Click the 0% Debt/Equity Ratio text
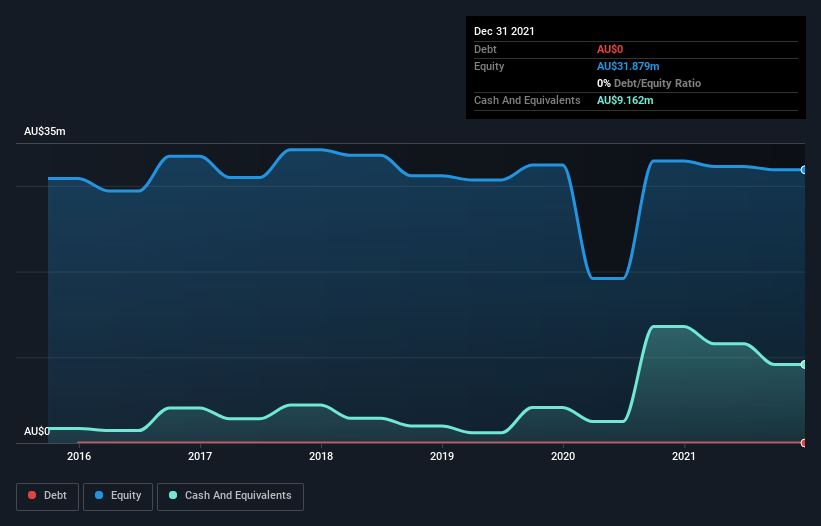Image resolution: width=821 pixels, height=526 pixels. coord(649,83)
